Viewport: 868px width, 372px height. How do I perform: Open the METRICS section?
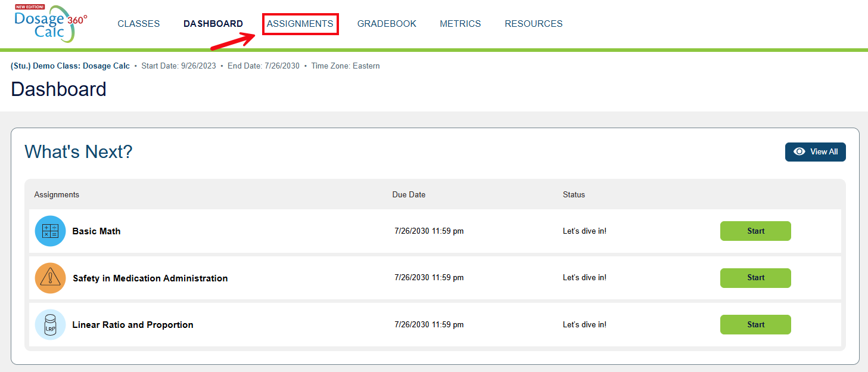(x=460, y=24)
